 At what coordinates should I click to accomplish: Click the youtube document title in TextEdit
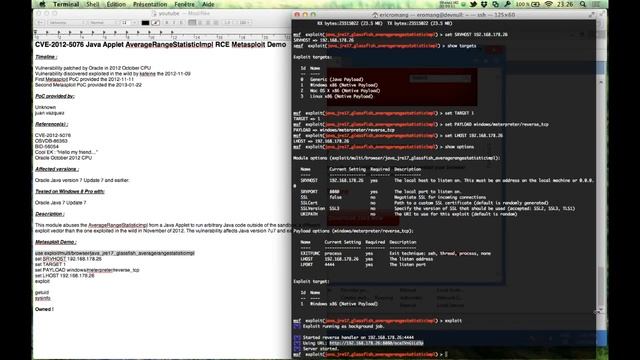click(x=169, y=13)
